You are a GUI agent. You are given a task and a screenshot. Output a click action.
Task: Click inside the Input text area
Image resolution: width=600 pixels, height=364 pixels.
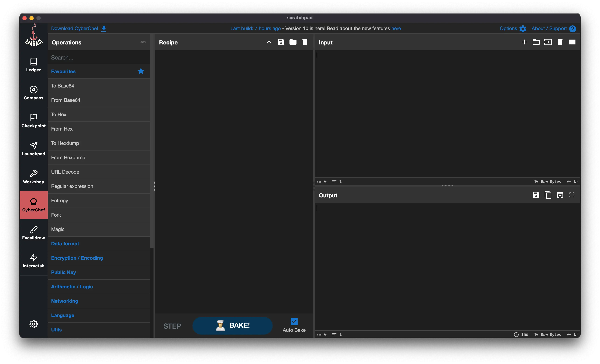[x=447, y=114]
